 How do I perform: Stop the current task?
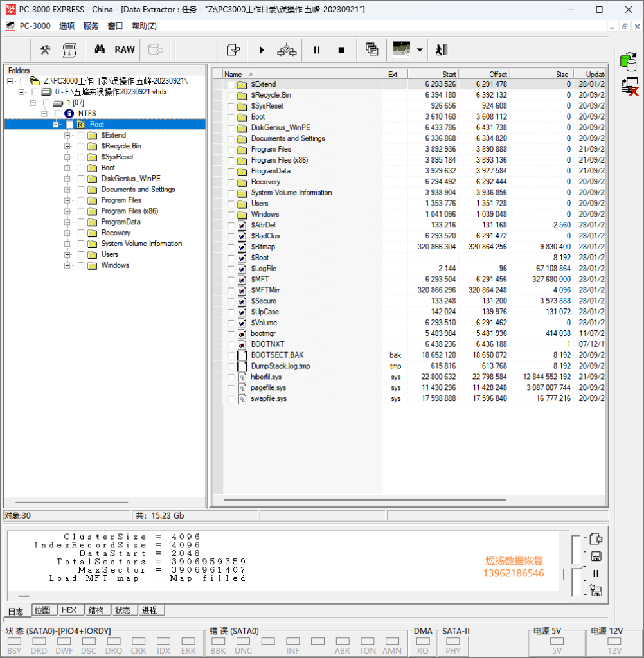coord(341,50)
